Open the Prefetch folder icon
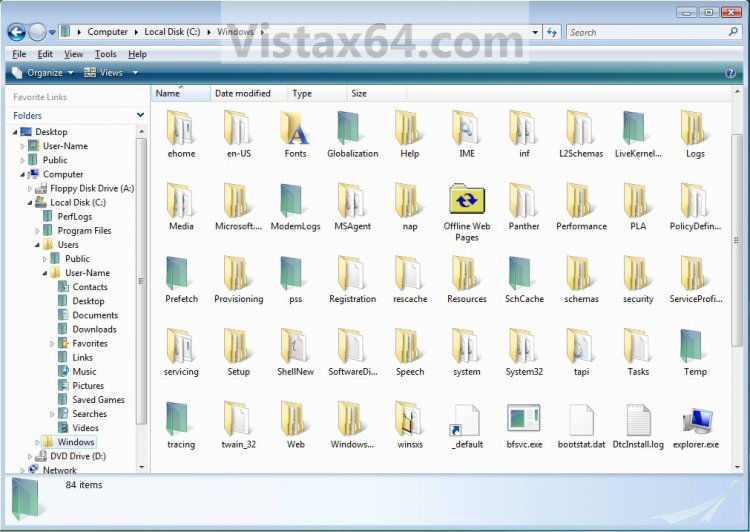 coord(176,273)
